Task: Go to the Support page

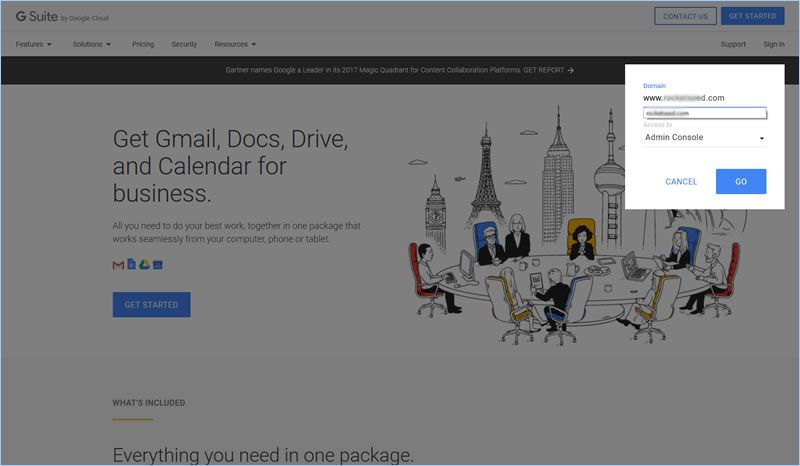Action: click(x=733, y=44)
